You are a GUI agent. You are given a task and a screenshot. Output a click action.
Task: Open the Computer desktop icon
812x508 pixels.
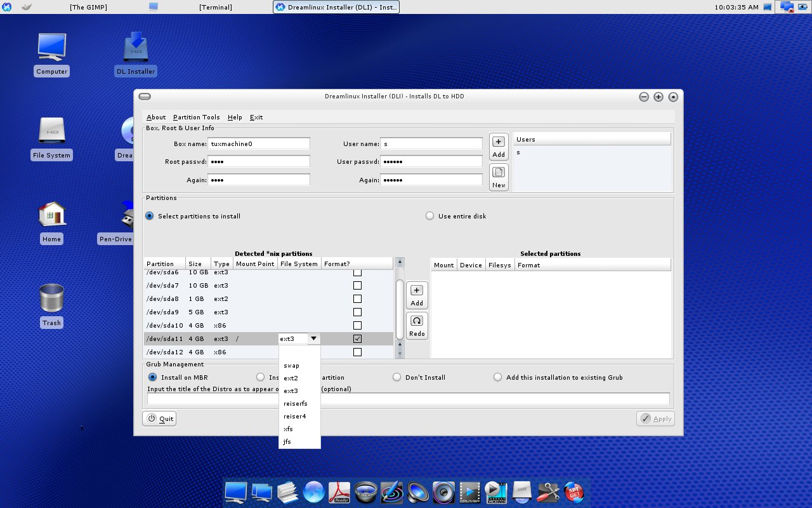tap(51, 55)
